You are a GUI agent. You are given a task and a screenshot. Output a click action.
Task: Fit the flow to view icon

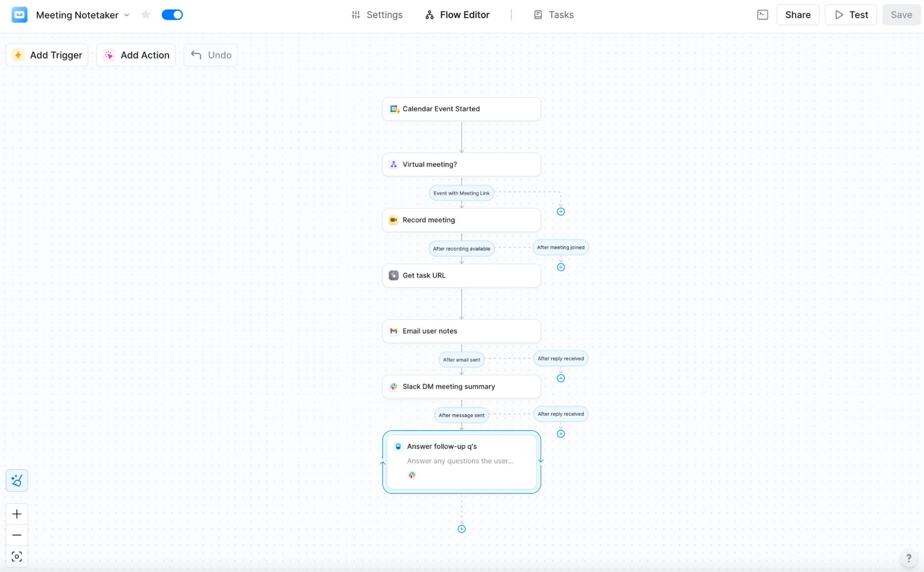pyautogui.click(x=17, y=557)
